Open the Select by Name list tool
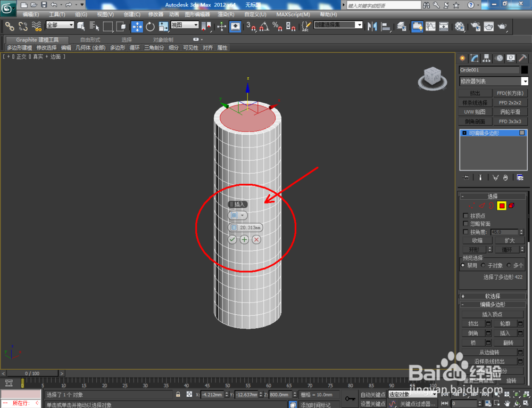The image size is (532, 408). pos(94,26)
